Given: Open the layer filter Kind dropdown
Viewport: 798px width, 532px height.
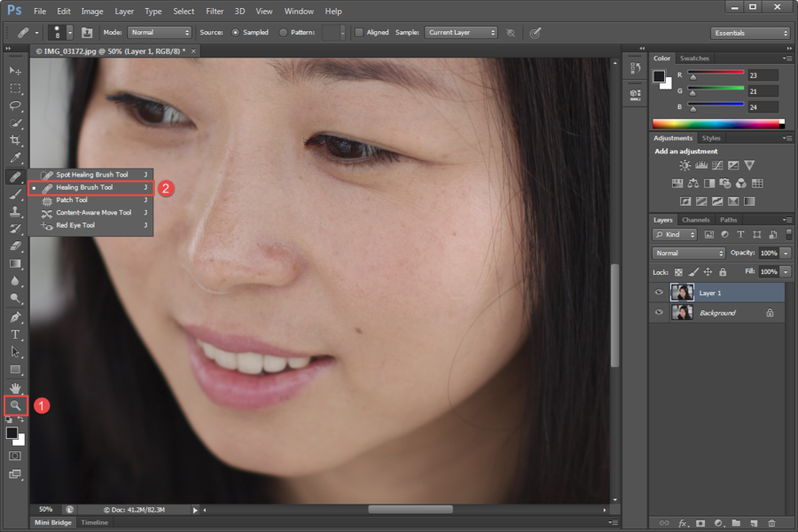Looking at the screenshot, I should pyautogui.click(x=675, y=235).
